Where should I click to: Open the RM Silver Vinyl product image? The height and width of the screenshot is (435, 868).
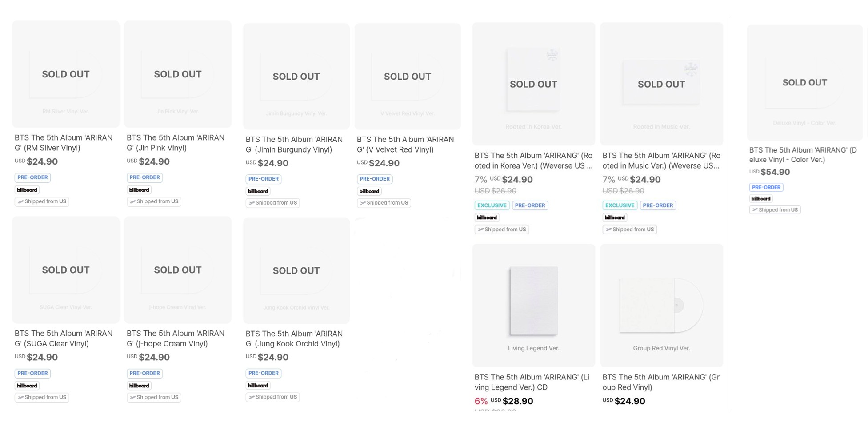pos(66,74)
